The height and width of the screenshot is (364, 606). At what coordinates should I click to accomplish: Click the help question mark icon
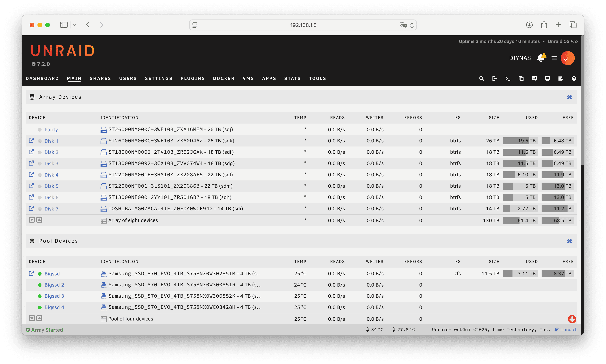pos(574,78)
